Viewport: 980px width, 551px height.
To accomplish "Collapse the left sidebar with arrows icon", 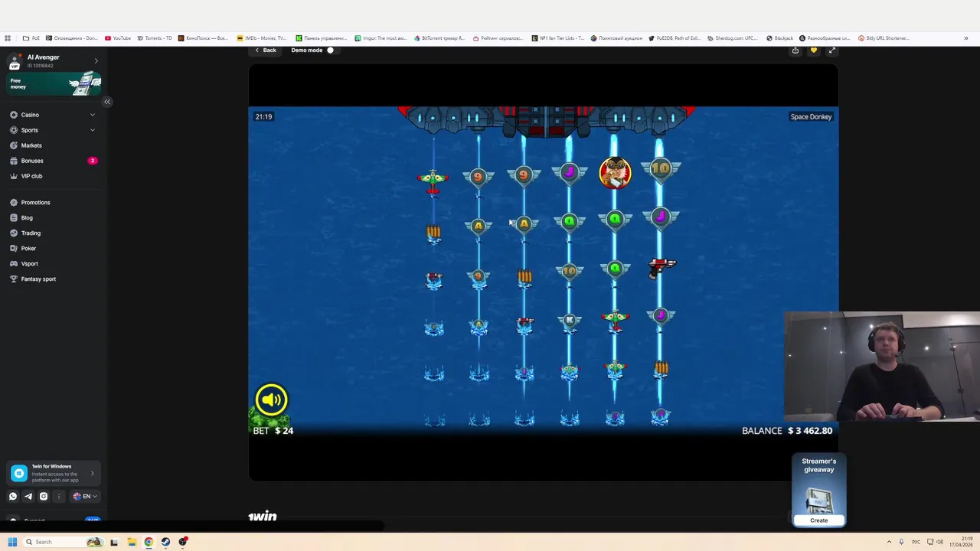I will [x=107, y=102].
